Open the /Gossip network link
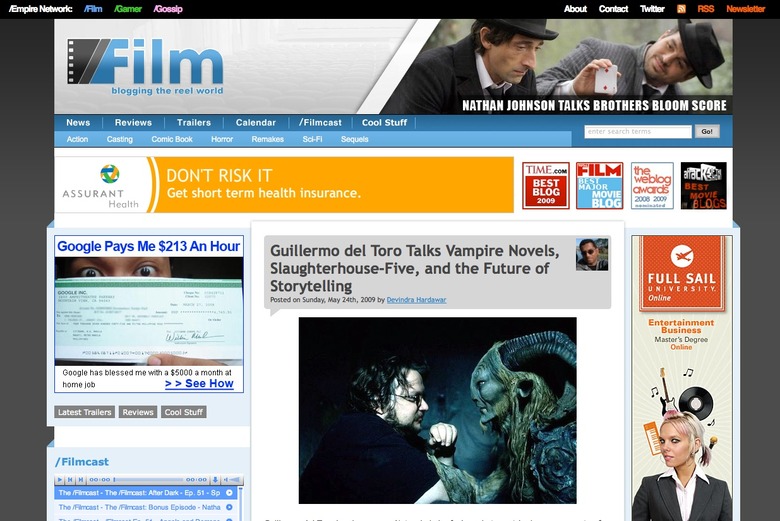 (168, 9)
